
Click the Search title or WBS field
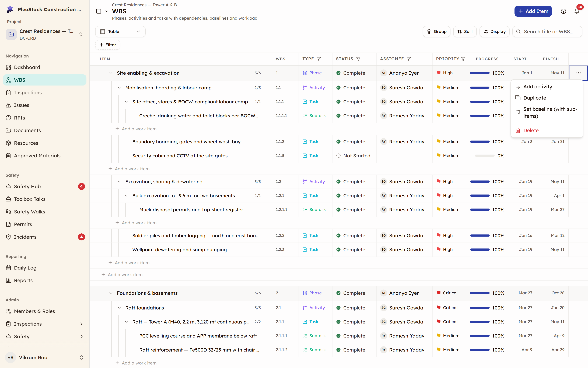(x=547, y=32)
